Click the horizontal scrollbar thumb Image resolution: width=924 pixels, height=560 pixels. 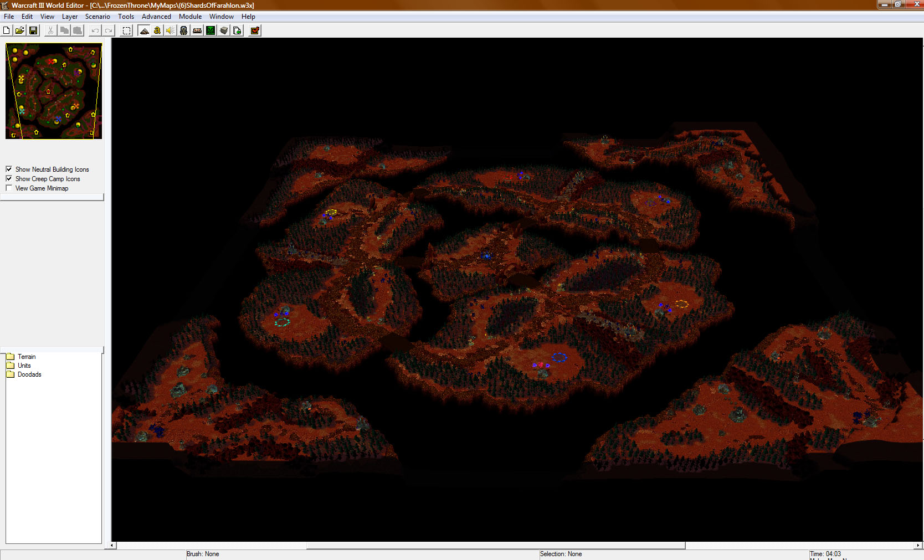[496, 546]
